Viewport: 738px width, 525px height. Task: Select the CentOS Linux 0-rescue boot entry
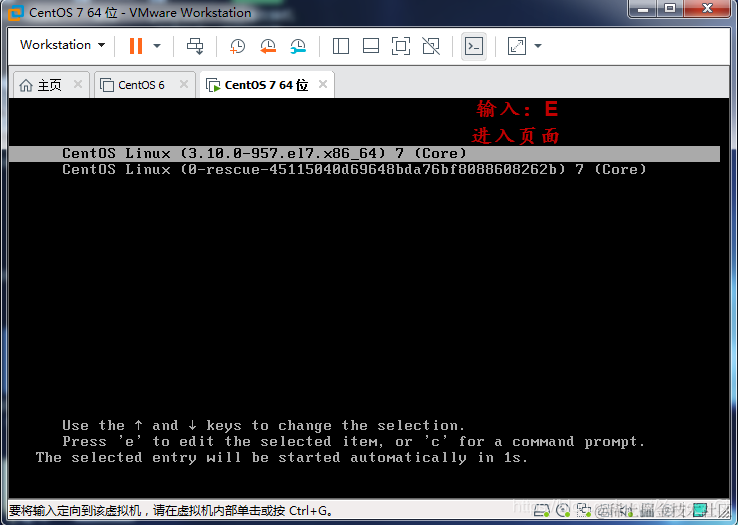354,170
